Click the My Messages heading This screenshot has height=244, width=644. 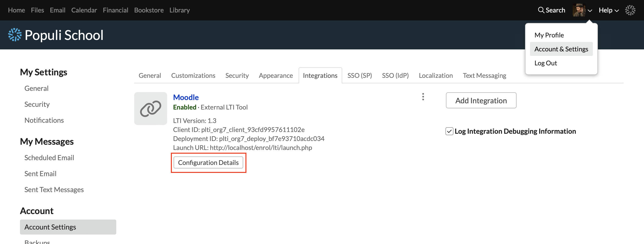point(47,141)
